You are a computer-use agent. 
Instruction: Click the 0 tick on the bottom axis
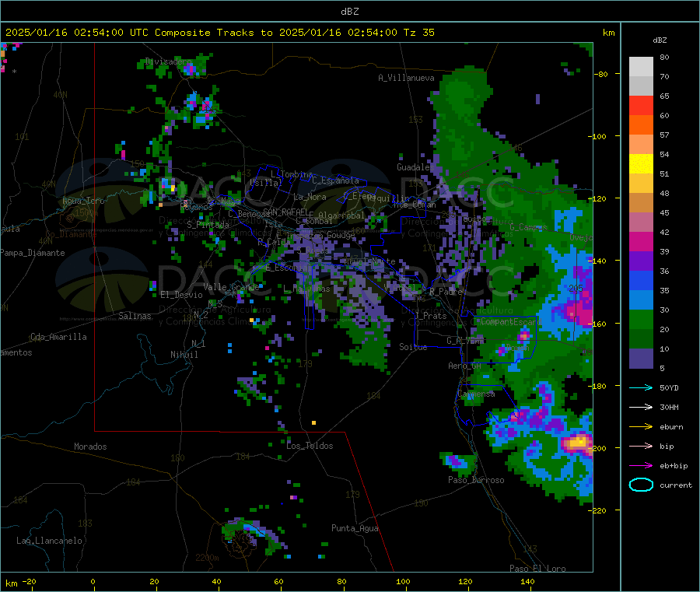pyautogui.click(x=93, y=581)
